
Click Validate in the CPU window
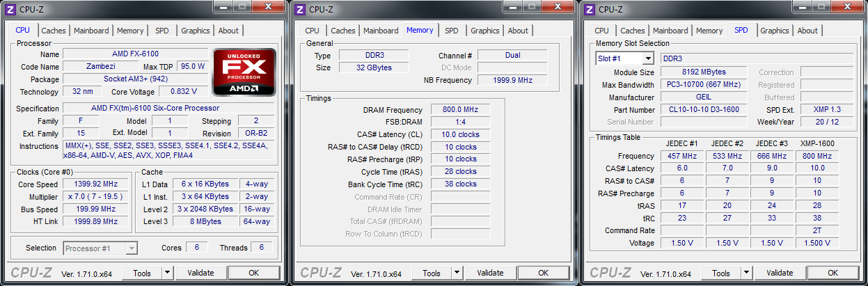pos(200,273)
